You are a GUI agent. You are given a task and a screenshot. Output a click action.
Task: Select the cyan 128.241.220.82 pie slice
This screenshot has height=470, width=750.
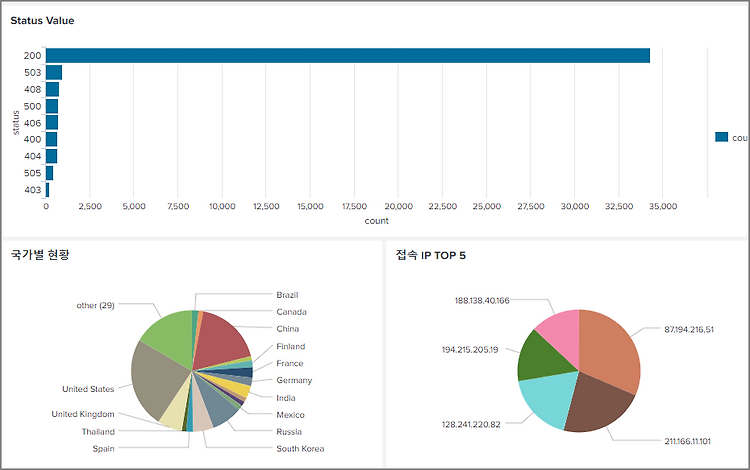(x=550, y=399)
